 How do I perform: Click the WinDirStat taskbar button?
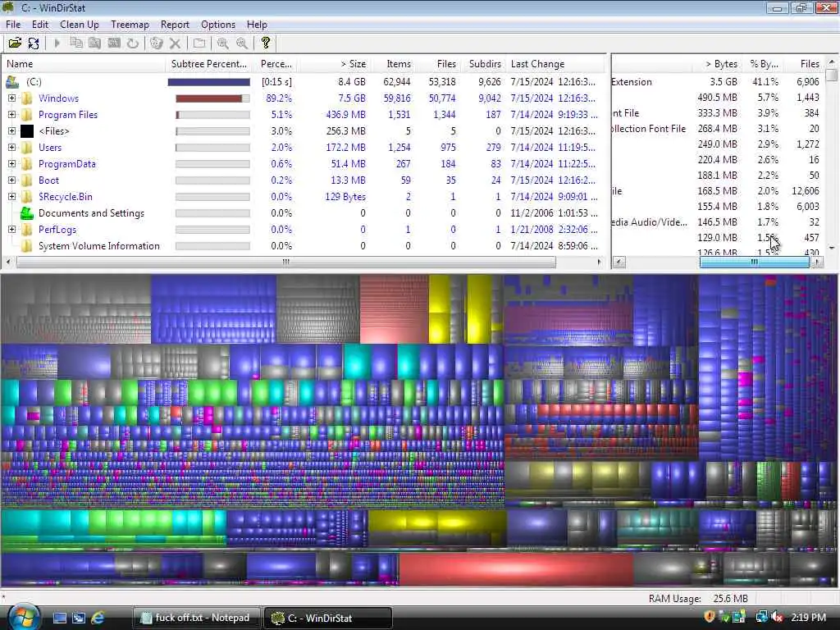328,618
